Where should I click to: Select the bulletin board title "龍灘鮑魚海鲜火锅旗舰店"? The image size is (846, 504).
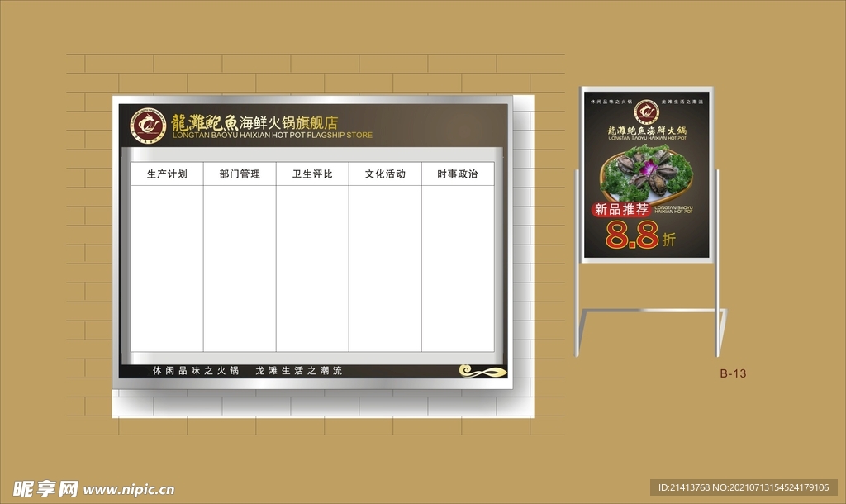click(x=254, y=122)
